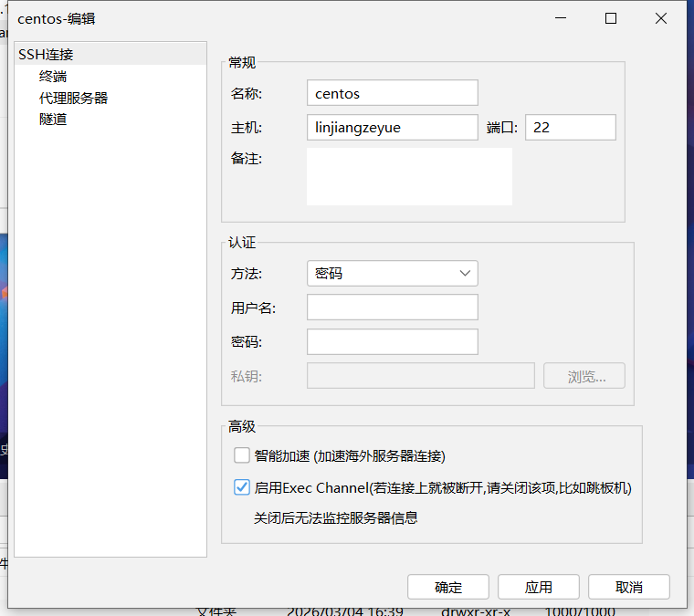The height and width of the screenshot is (616, 694).
Task: Disable the 启用Exec Channel checkbox
Action: [242, 487]
